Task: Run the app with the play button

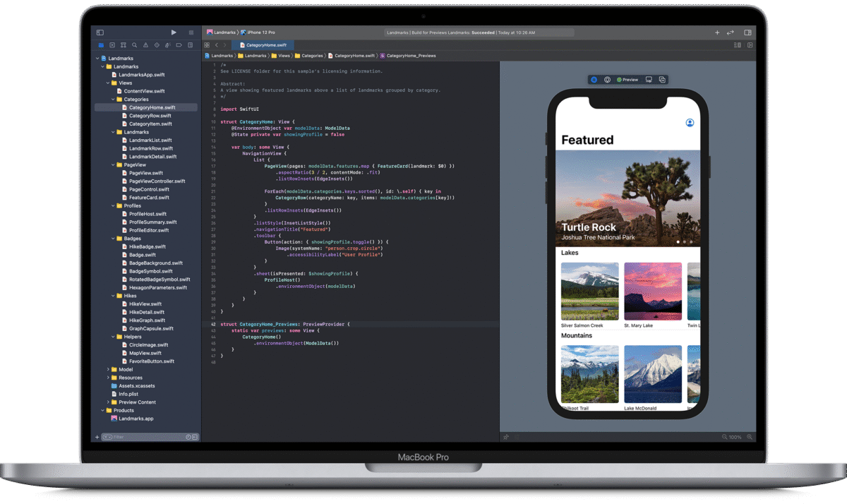Action: click(x=174, y=32)
